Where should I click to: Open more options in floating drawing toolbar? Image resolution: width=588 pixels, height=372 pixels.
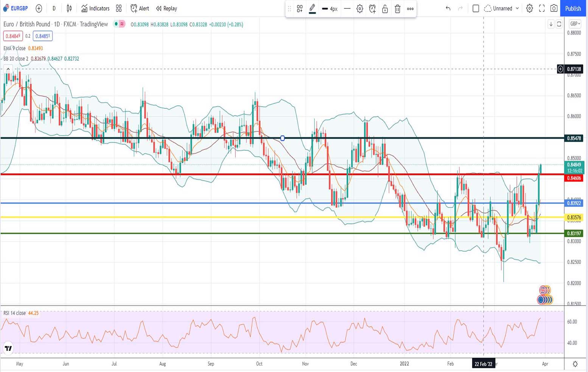click(x=410, y=9)
